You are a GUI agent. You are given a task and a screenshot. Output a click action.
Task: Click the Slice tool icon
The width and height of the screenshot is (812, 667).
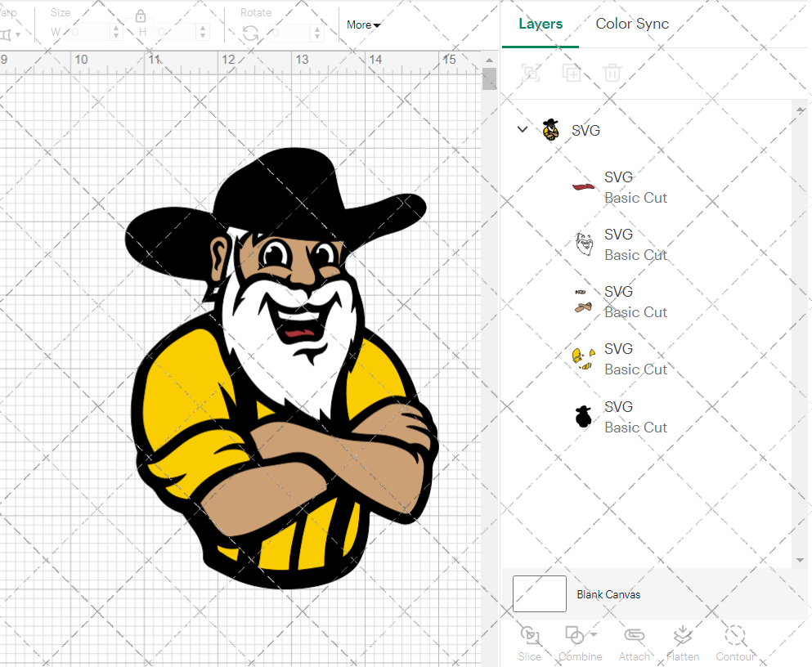click(530, 637)
